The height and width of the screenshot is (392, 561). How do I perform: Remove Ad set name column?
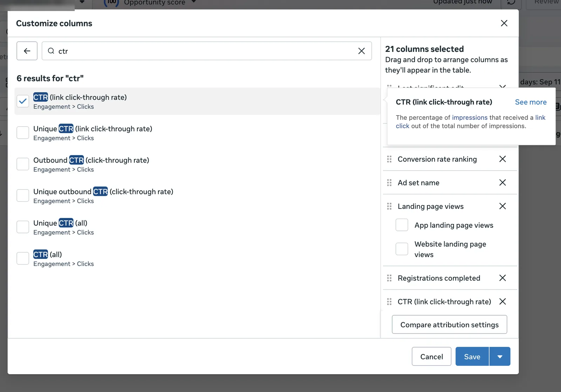click(502, 183)
